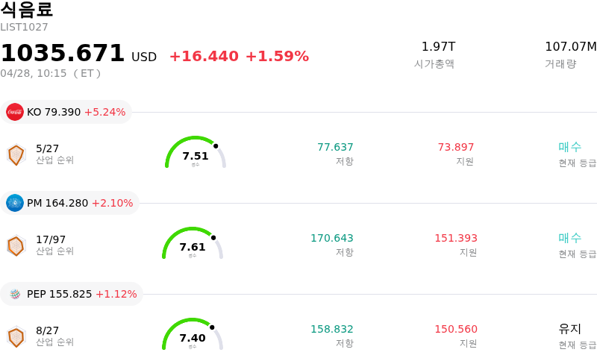Click the PEP 7.40 score gauge

tap(193, 335)
